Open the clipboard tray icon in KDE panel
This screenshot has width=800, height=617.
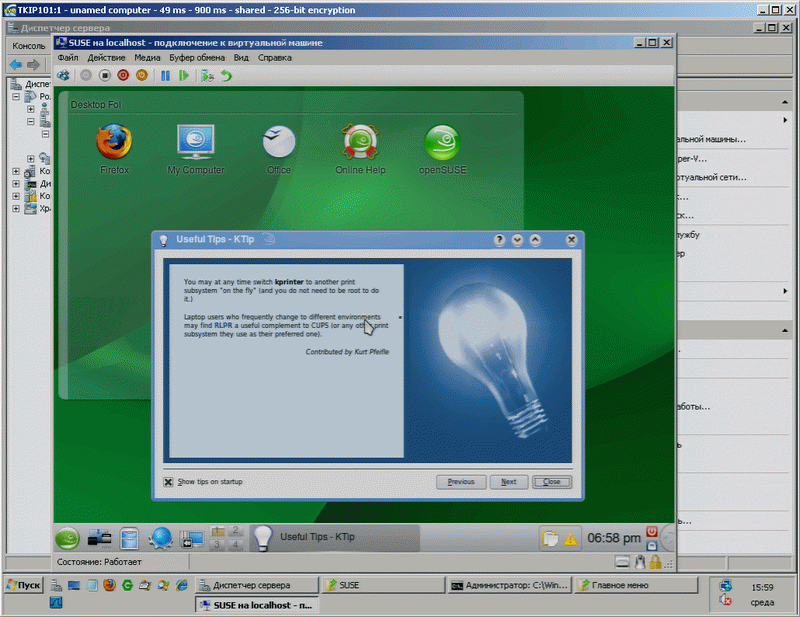(x=550, y=539)
